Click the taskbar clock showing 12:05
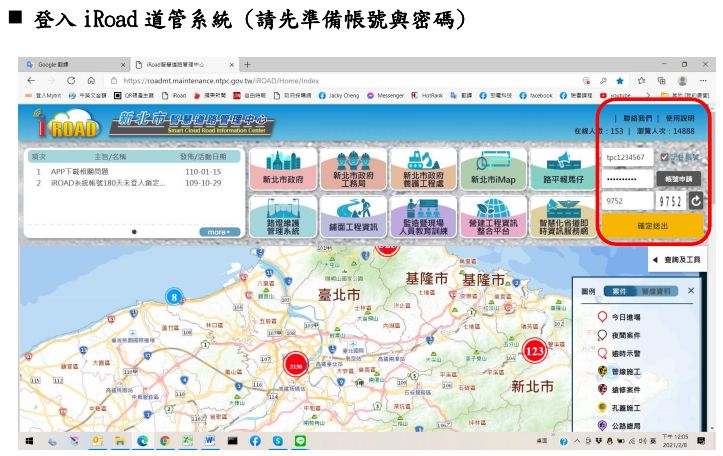The image size is (723, 456). click(675, 441)
